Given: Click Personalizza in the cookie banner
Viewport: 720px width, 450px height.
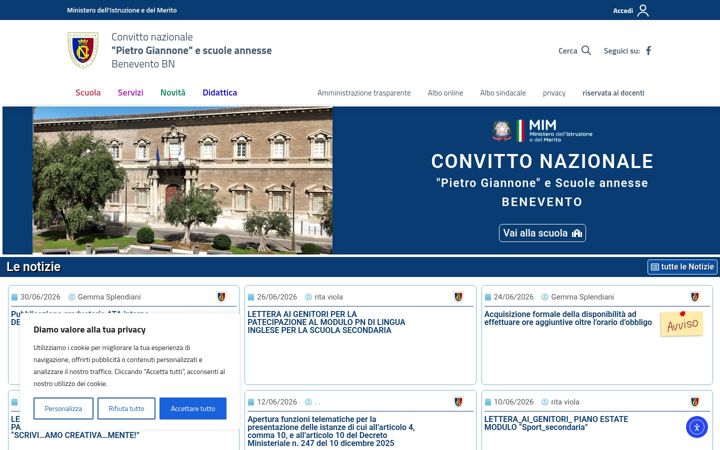Looking at the screenshot, I should tap(63, 409).
